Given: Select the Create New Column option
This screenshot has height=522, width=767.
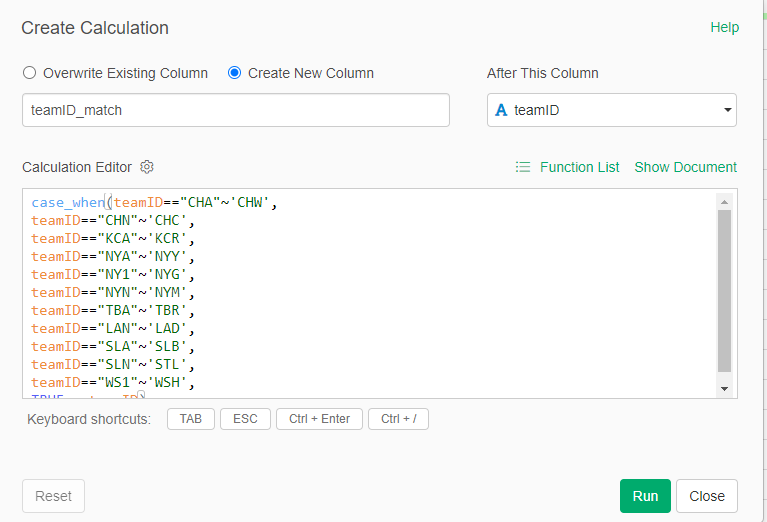Looking at the screenshot, I should pos(235,73).
